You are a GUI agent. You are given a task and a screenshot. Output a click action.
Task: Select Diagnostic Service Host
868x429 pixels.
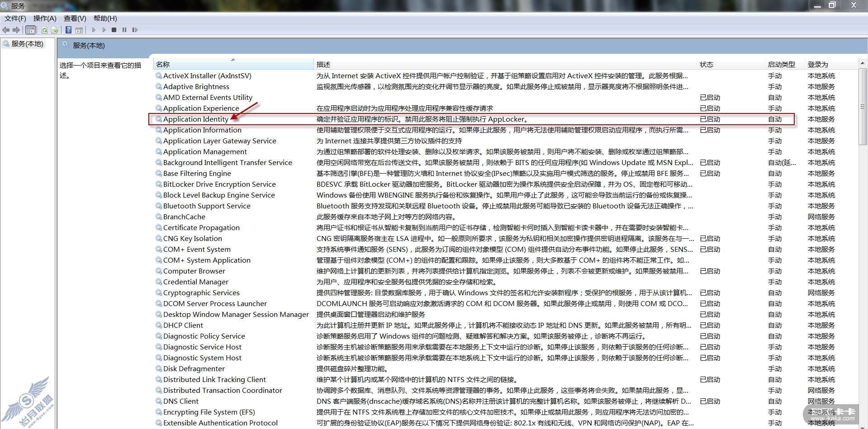pos(202,347)
